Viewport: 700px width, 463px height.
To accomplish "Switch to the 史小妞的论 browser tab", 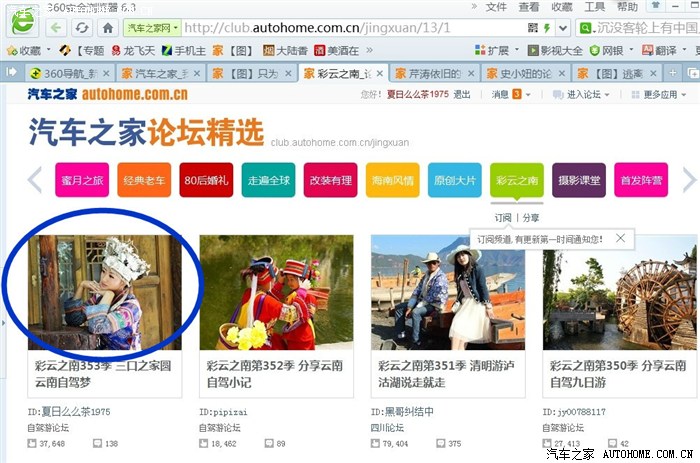I will [x=525, y=73].
